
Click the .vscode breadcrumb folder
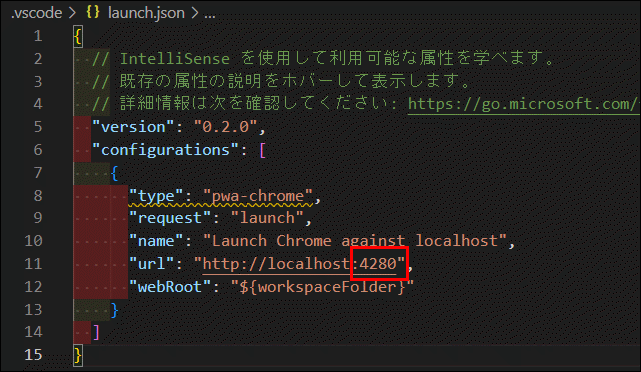(36, 13)
